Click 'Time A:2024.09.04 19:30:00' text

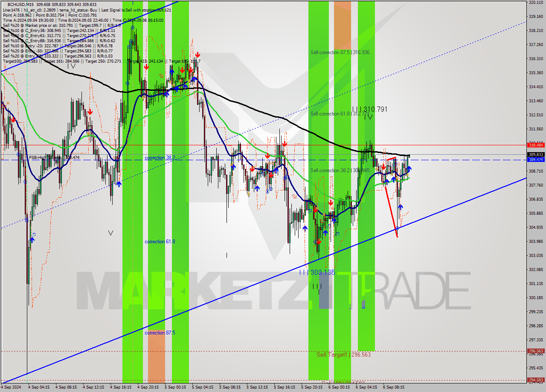point(28,20)
